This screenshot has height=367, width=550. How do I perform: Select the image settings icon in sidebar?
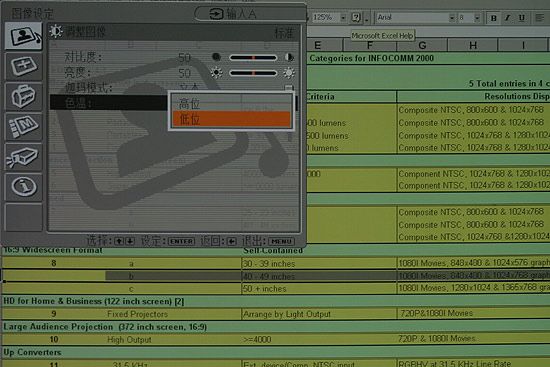coord(24,35)
